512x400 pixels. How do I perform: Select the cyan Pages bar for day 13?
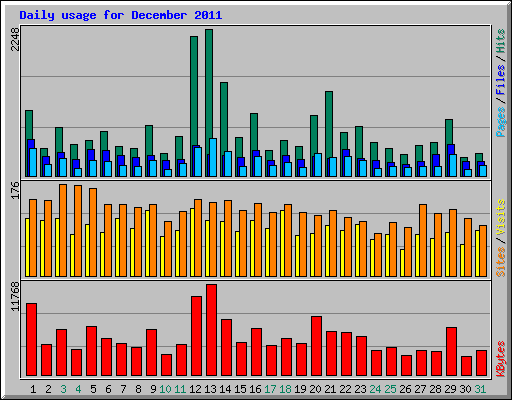[x=213, y=157]
